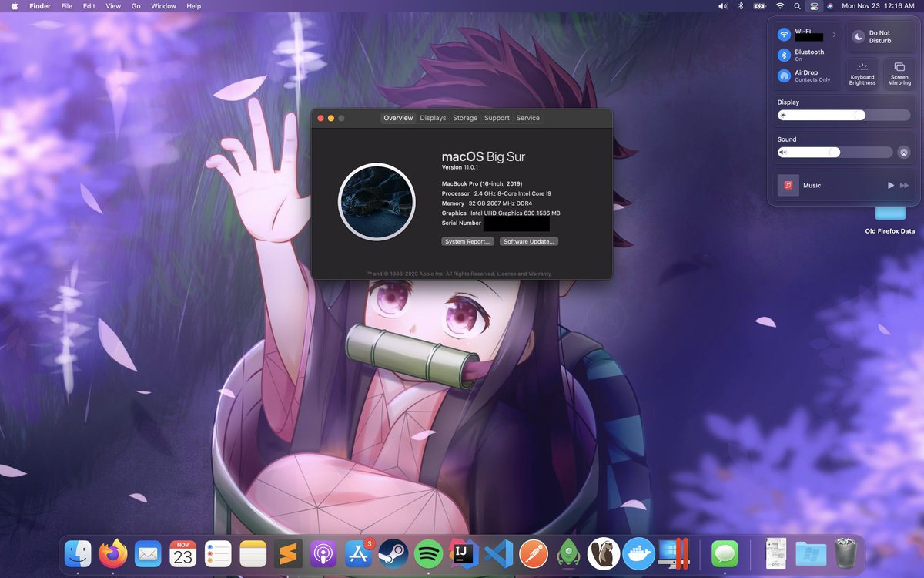Open the Trash in the Dock
The height and width of the screenshot is (578, 924).
pos(845,553)
